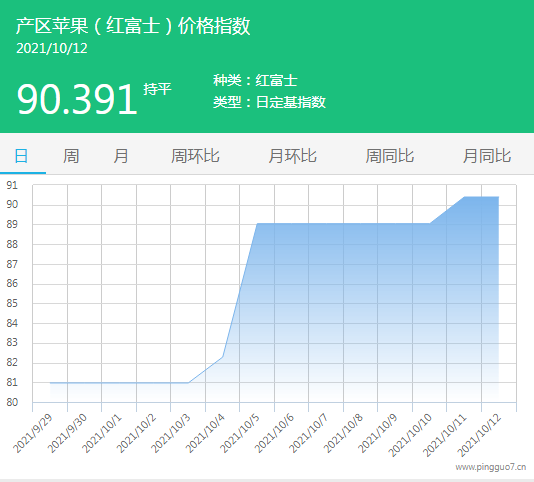Screen dimensions: 534x482
Task: Click the 2021/10/5 axis date label
Action: tap(240, 433)
